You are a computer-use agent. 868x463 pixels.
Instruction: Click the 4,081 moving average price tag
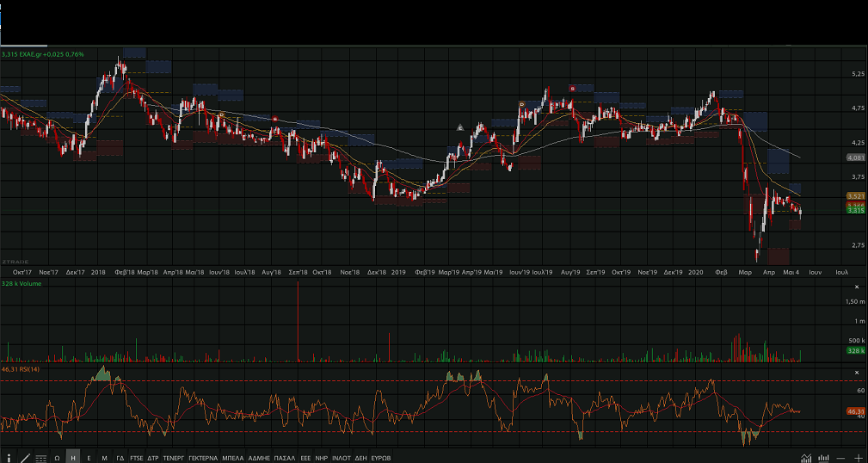(855, 157)
